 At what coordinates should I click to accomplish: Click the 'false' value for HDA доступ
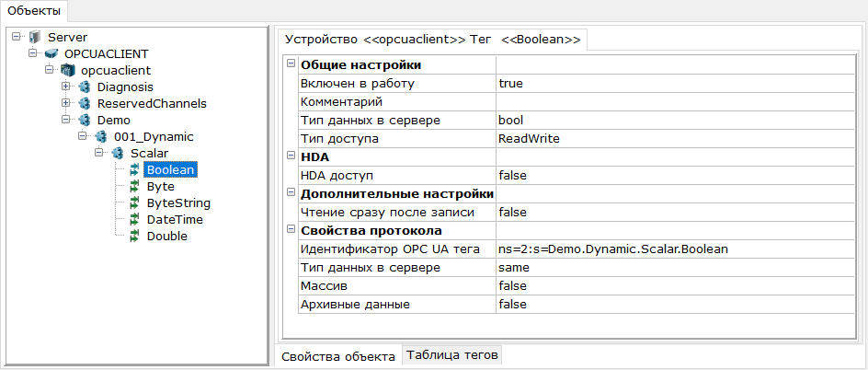(x=675, y=176)
